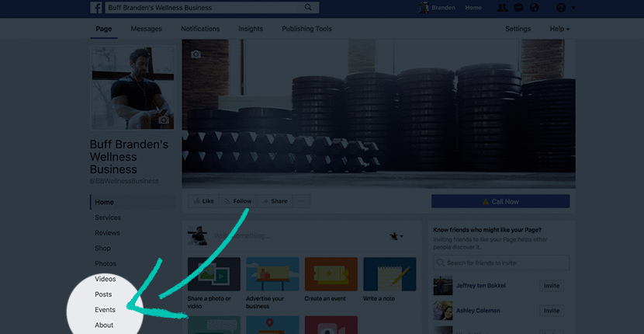644x334 pixels.
Task: Open About in the sidebar
Action: pyautogui.click(x=104, y=325)
